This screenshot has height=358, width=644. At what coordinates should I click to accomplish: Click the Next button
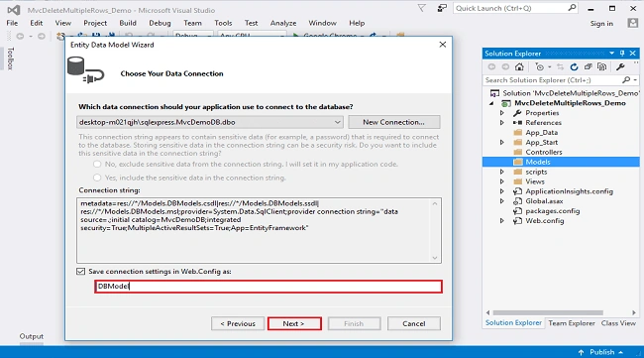[x=294, y=323]
